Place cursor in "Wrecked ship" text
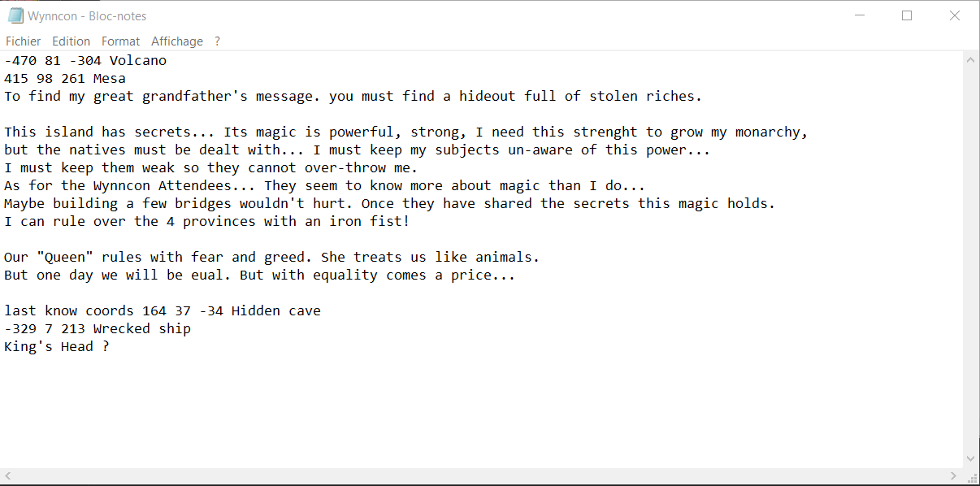Screen dimensions: 980x486 click(x=142, y=329)
